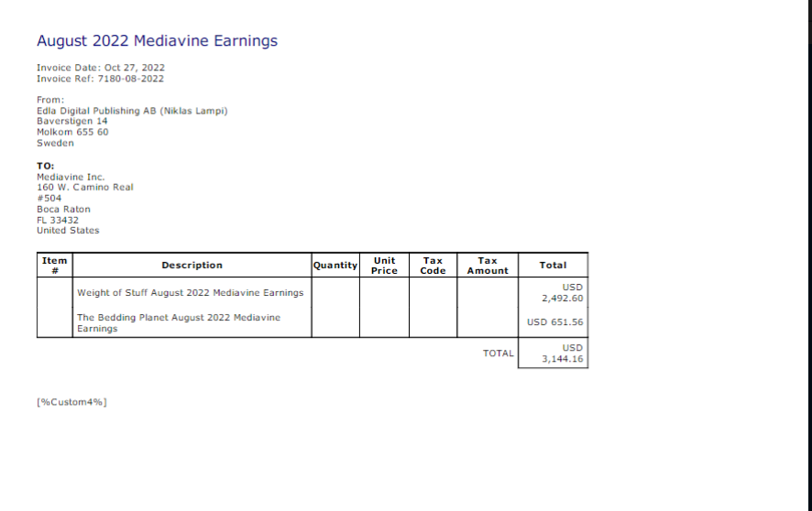
Task: Click the USD 651.56 amount
Action: (x=554, y=322)
